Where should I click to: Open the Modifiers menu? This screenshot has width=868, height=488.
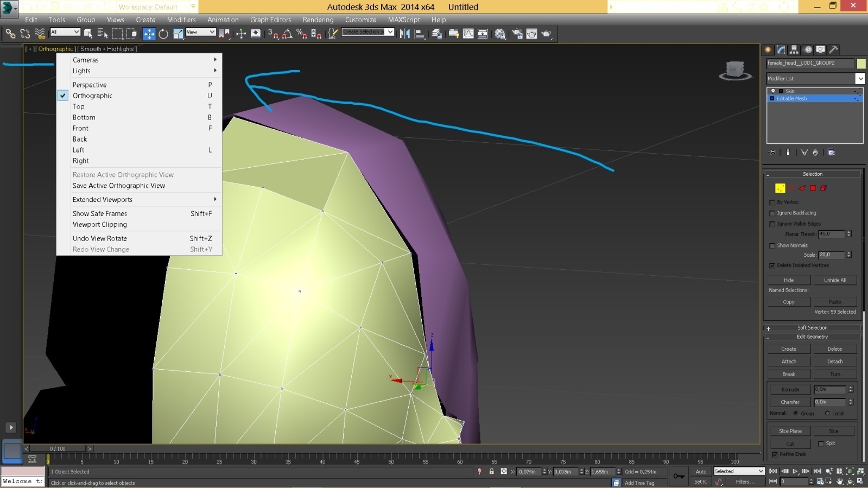(181, 20)
